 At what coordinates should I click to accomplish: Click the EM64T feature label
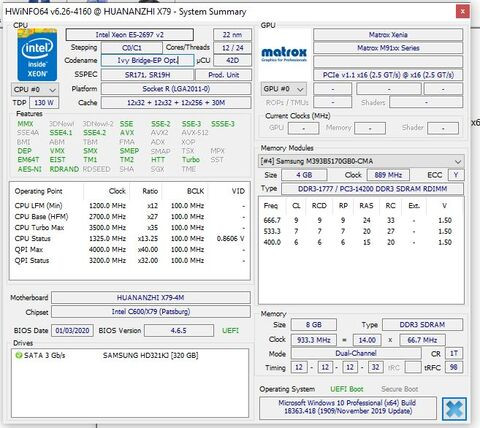28,160
